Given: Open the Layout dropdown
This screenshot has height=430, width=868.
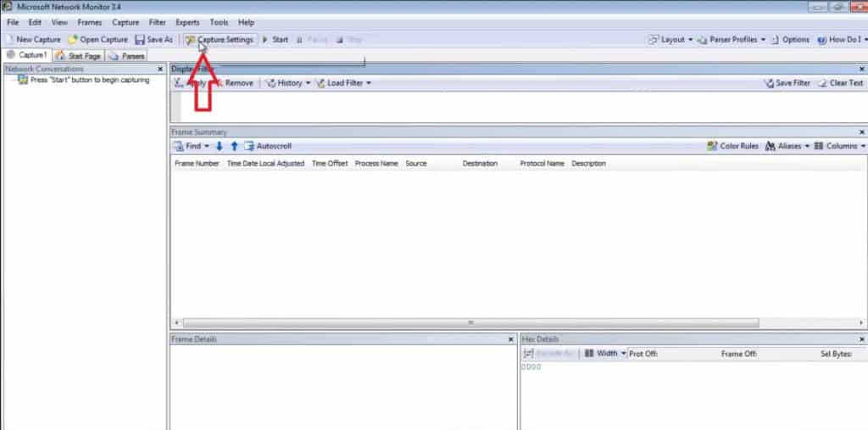Looking at the screenshot, I should click(670, 40).
